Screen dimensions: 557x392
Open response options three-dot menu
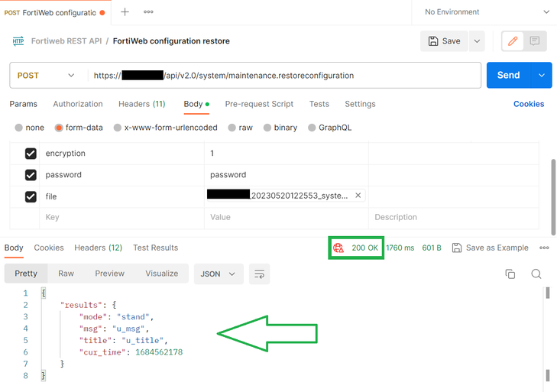point(544,248)
